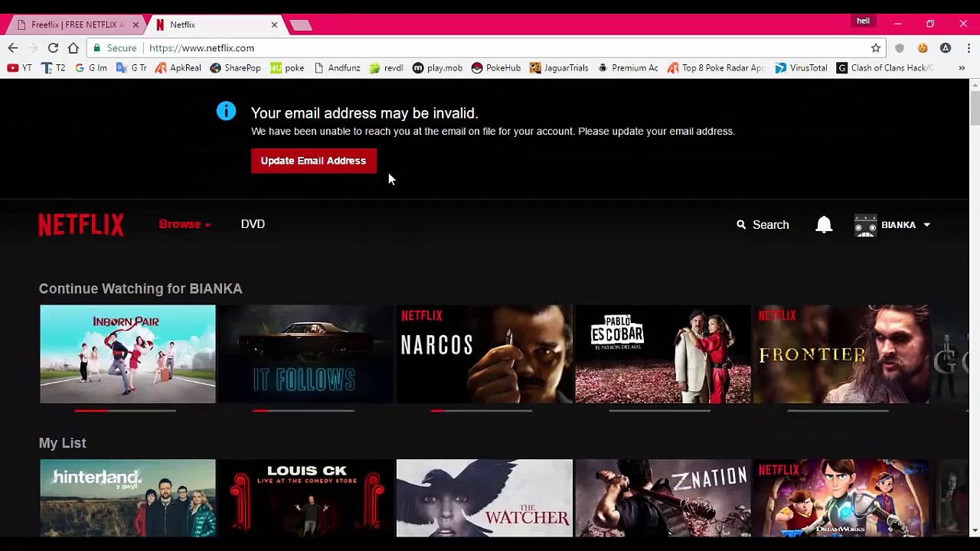Expand the Browse dropdown menu
Screen dimensions: 980x551
[x=185, y=224]
